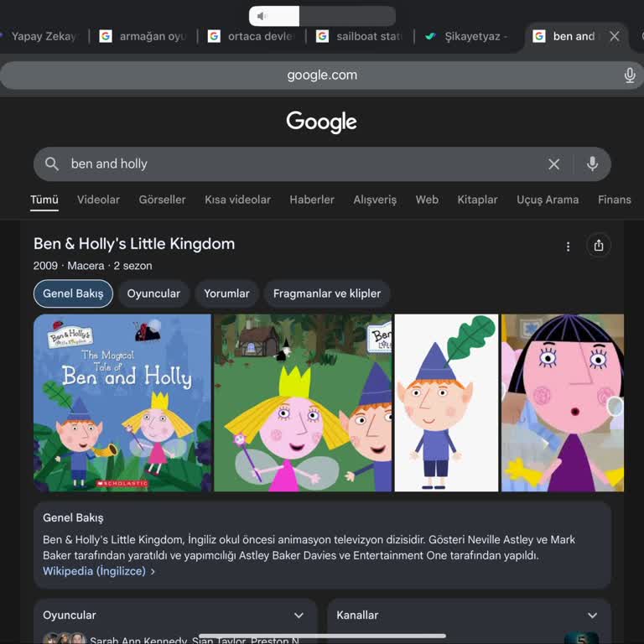Open the Videolar search filter

point(99,200)
